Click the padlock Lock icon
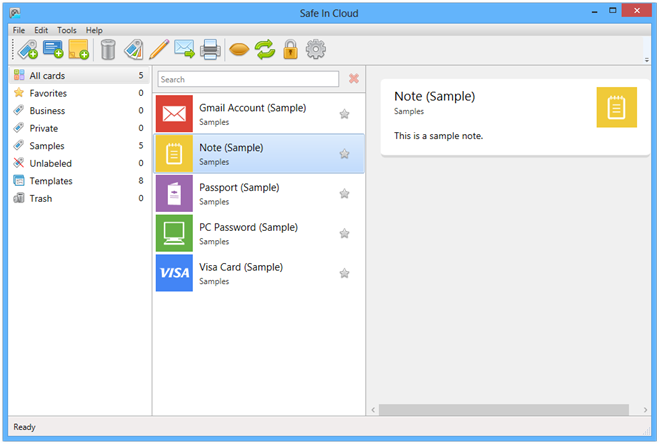Image resolution: width=660 pixels, height=444 pixels. (290, 50)
